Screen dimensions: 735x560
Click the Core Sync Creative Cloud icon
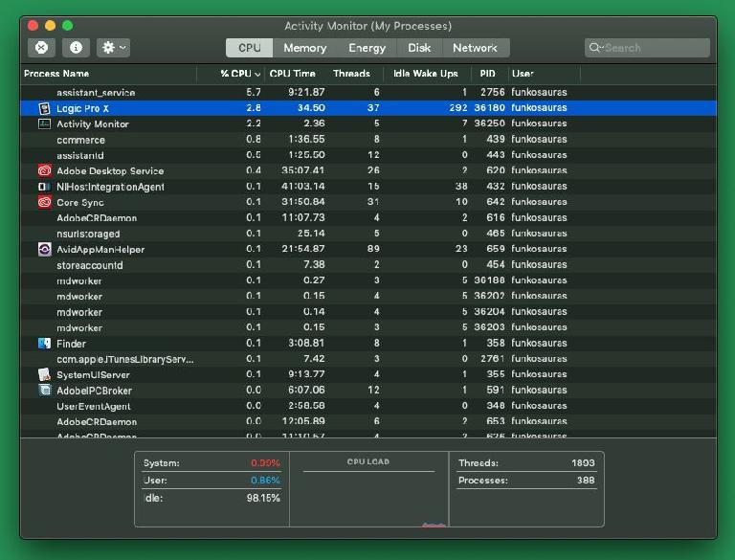point(45,202)
